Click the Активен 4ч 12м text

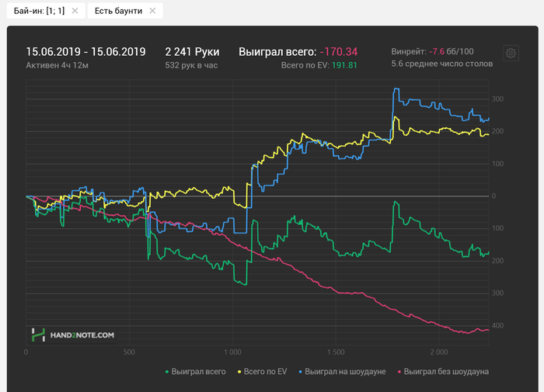tap(57, 65)
